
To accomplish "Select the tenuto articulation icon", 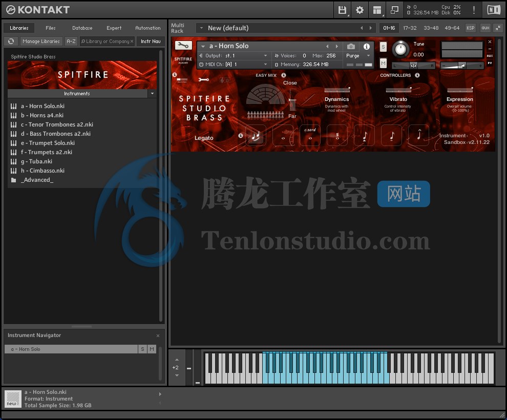I will pos(392,136).
